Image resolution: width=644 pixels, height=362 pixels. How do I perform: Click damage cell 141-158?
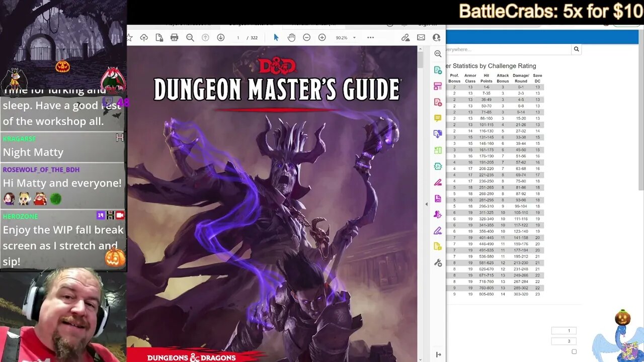[x=521, y=238]
